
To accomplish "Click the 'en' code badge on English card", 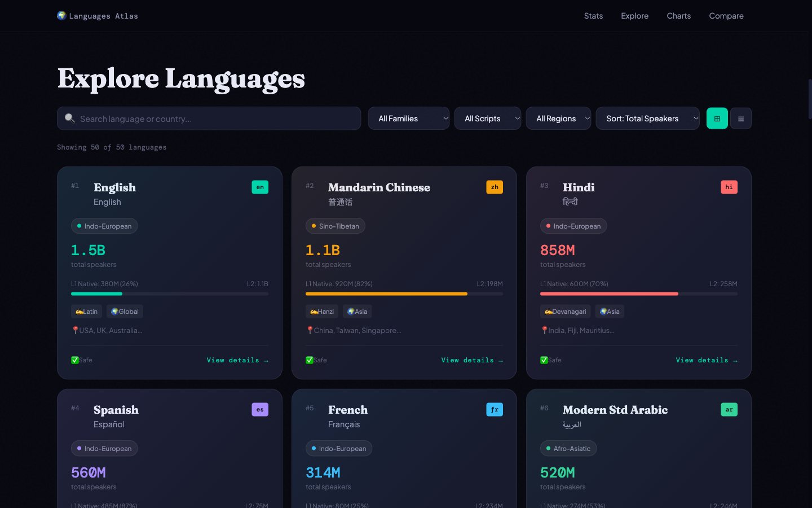I will tap(260, 187).
